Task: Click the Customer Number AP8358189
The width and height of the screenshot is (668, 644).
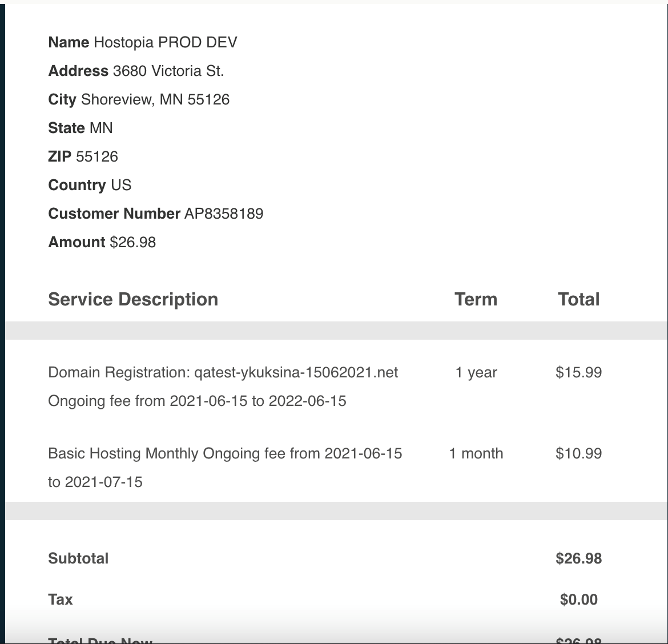Action: [223, 214]
